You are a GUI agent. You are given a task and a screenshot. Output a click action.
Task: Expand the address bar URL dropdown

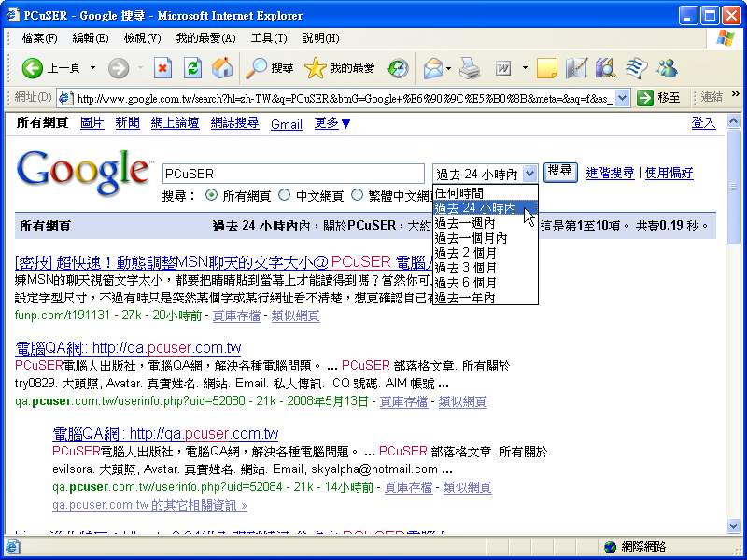coord(622,99)
